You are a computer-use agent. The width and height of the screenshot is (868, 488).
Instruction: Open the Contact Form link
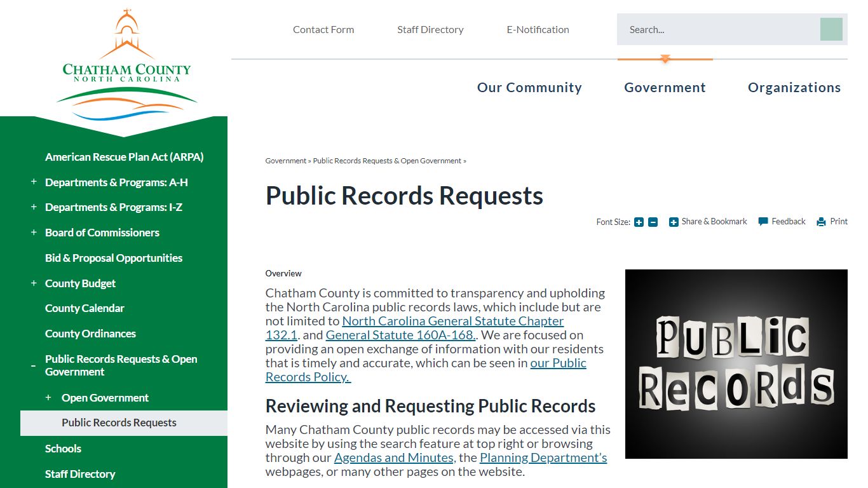(323, 29)
